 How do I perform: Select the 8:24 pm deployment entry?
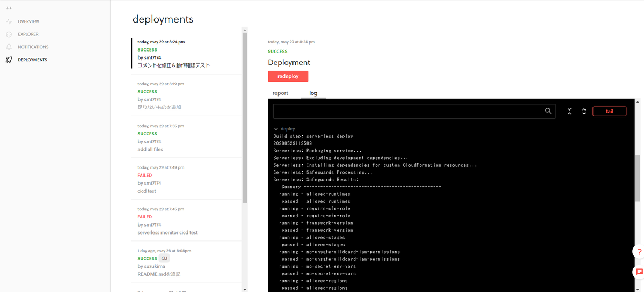pyautogui.click(x=187, y=53)
